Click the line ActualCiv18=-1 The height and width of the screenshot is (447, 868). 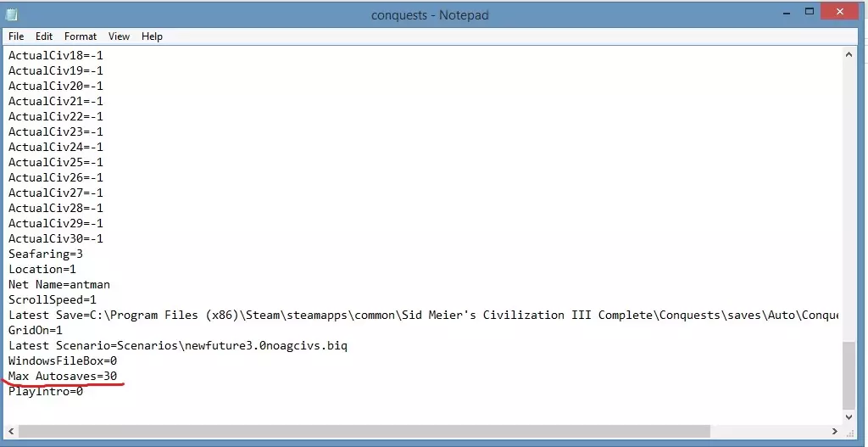coord(55,55)
